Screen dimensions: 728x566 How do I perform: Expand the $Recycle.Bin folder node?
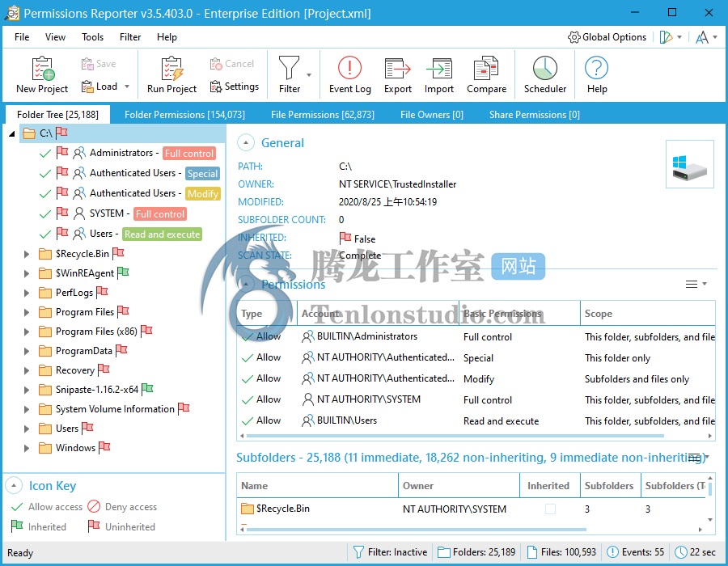(27, 254)
